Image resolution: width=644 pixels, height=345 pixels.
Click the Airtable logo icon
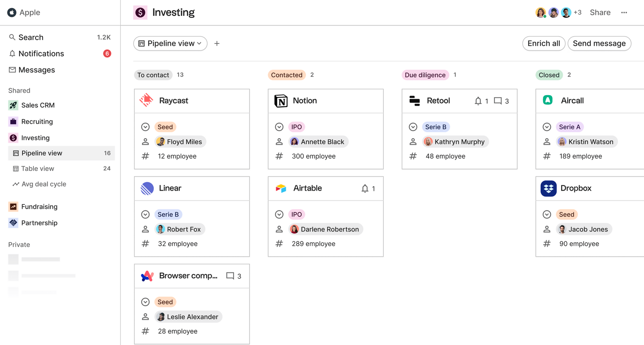tap(281, 188)
